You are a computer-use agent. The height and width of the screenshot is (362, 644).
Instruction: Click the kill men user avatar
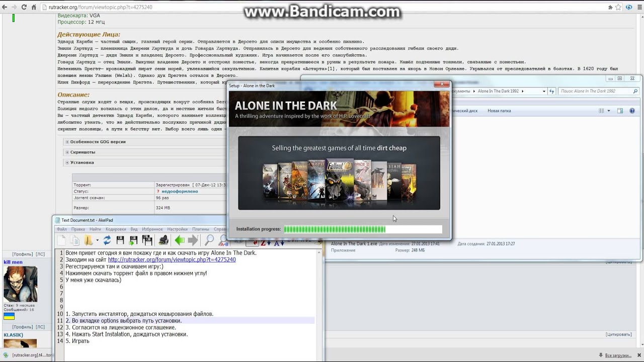click(x=20, y=284)
